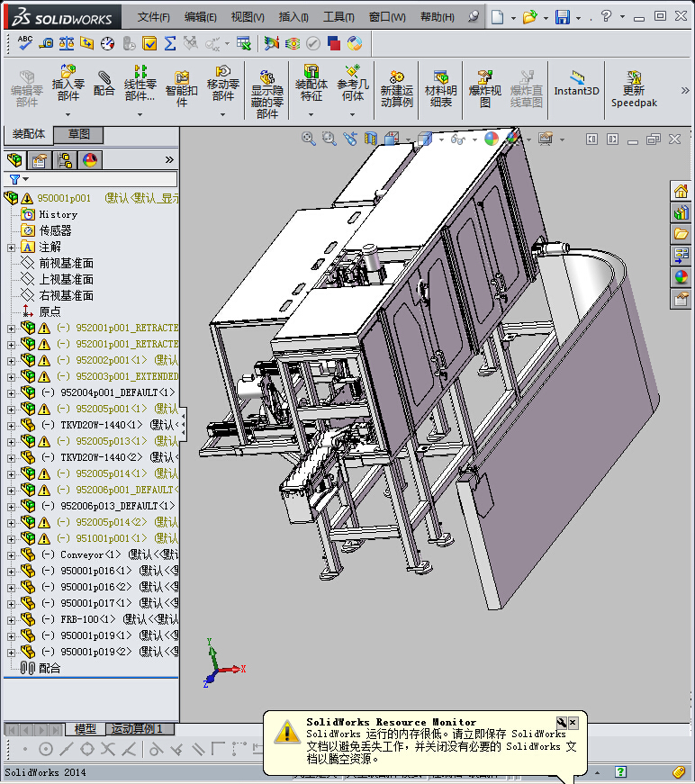
Task: Open the 窗口(W) menu
Action: point(387,17)
